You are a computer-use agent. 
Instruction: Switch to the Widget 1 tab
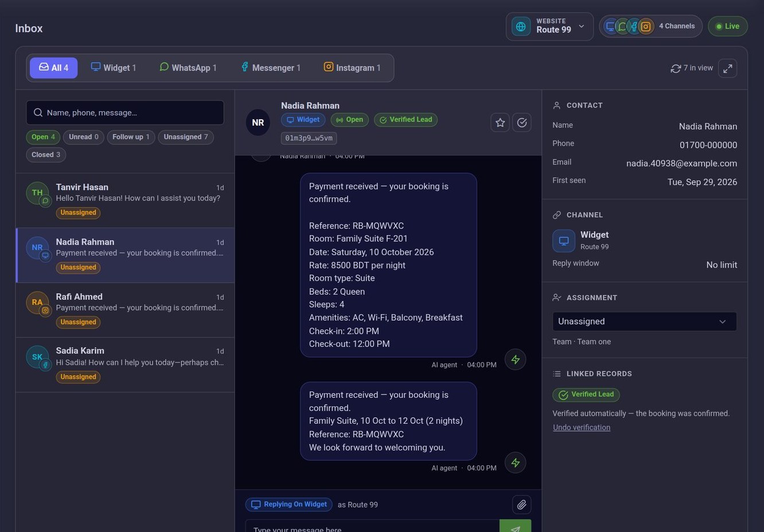point(114,68)
